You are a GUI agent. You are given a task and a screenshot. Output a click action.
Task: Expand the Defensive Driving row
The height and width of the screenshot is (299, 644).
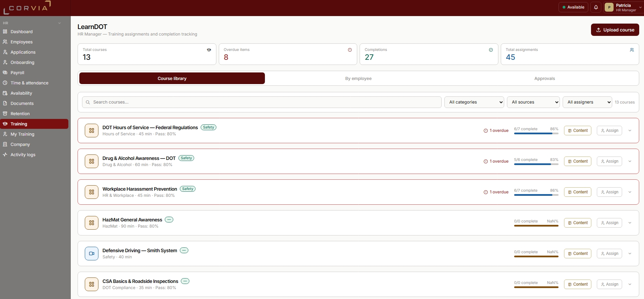pos(630,254)
